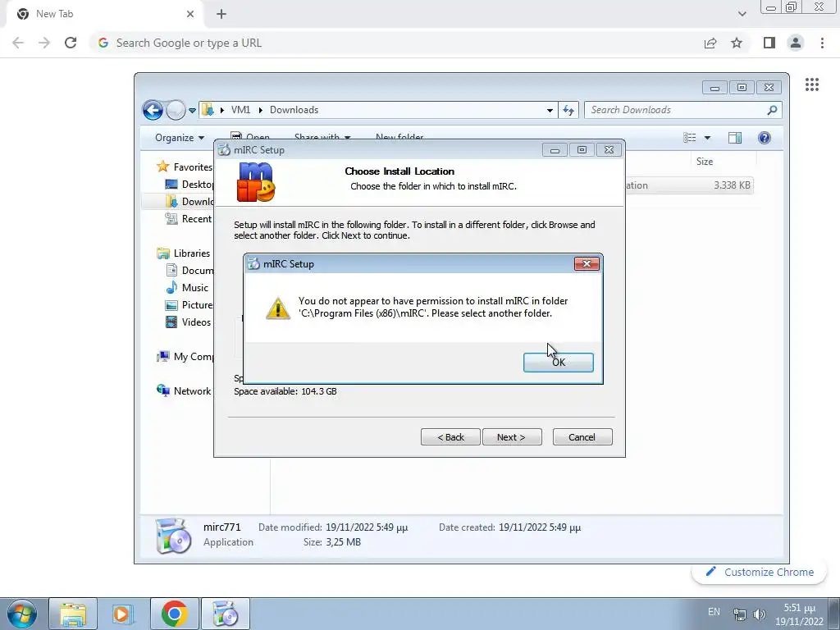Screen dimensions: 840x630
Task: Expand the Explorer address bar dropdown
Action: point(550,111)
